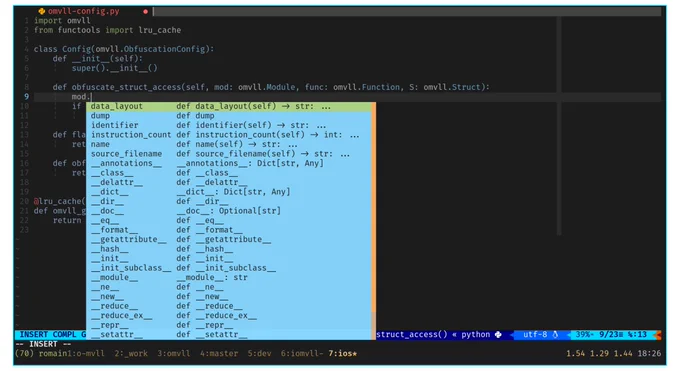Select source_filename completion item
Image resolution: width=680 pixels, height=371 pixels.
point(229,154)
